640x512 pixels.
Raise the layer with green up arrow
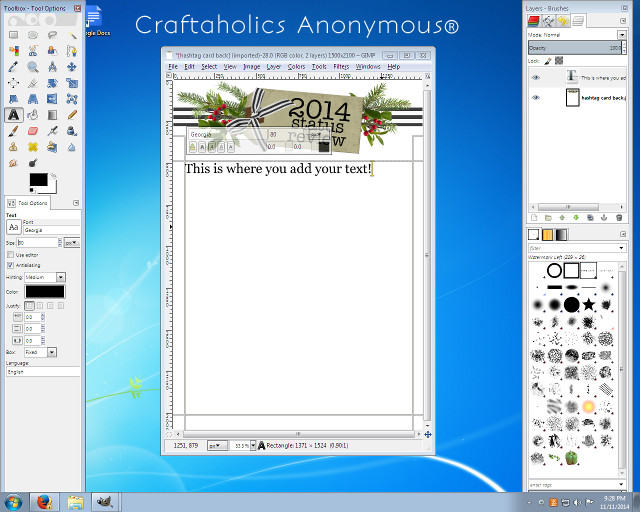pos(562,218)
